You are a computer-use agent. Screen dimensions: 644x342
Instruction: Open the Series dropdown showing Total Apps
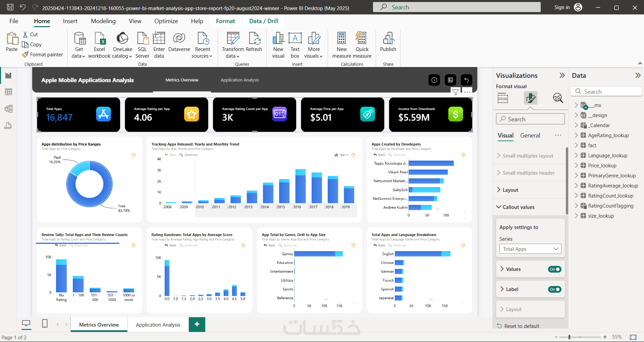(530, 249)
